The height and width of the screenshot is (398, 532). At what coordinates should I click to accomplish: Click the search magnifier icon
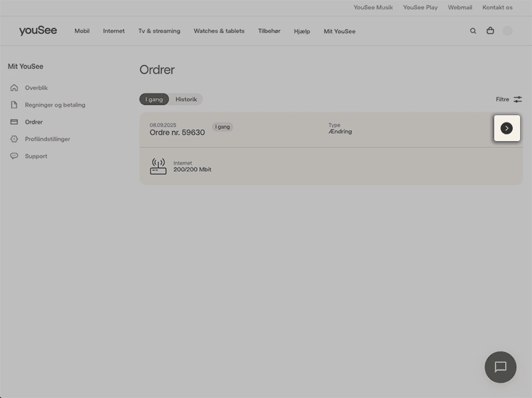[x=473, y=31]
